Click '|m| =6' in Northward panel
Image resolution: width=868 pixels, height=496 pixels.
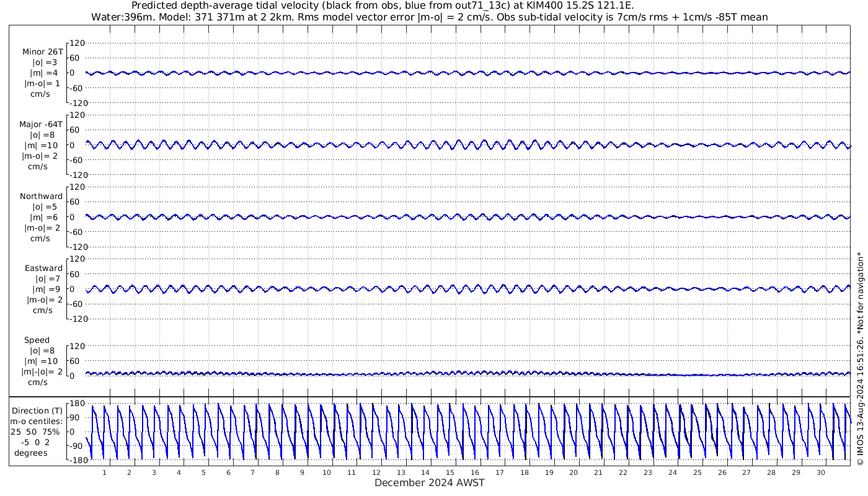[44, 218]
